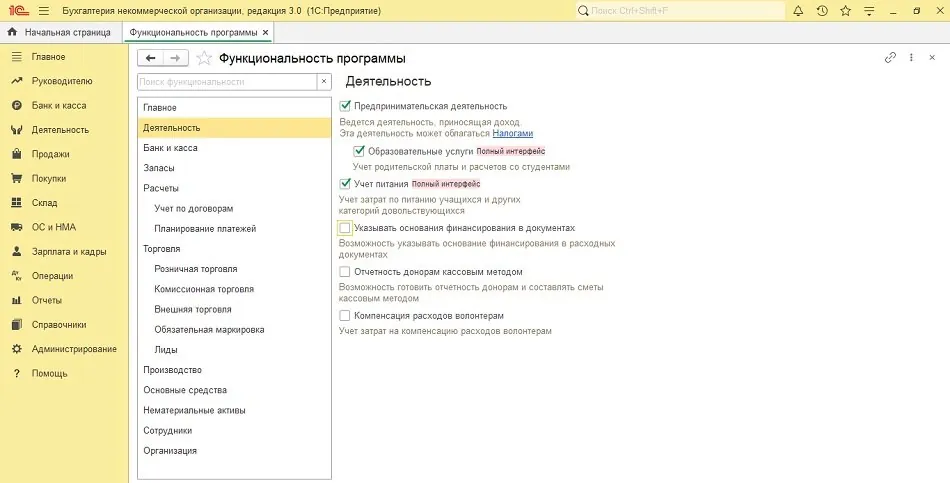950x483 pixels.
Task: Copy link with the chain icon
Action: (890, 58)
